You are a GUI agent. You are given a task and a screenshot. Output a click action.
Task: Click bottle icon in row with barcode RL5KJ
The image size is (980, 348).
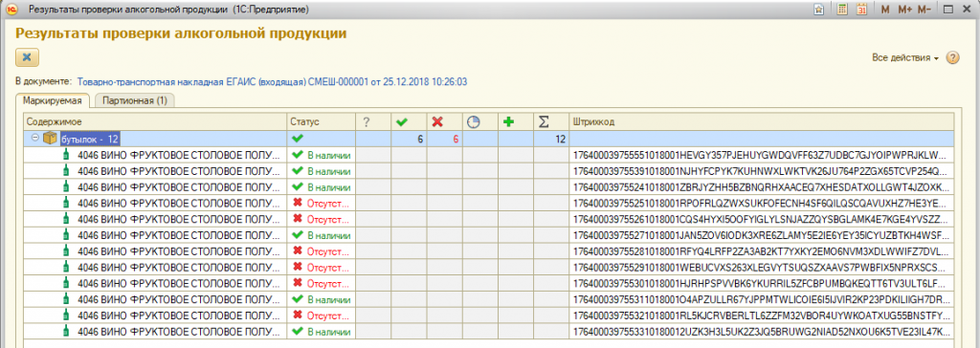66,315
